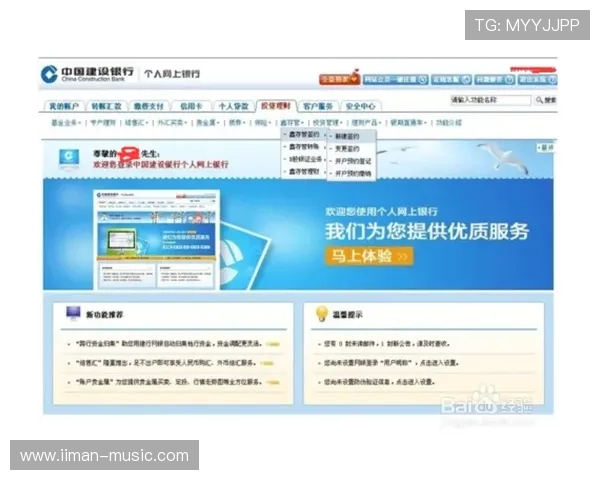Click the 马上体验 orange button
Viewport: 600px width, 480px height.
coord(369,256)
